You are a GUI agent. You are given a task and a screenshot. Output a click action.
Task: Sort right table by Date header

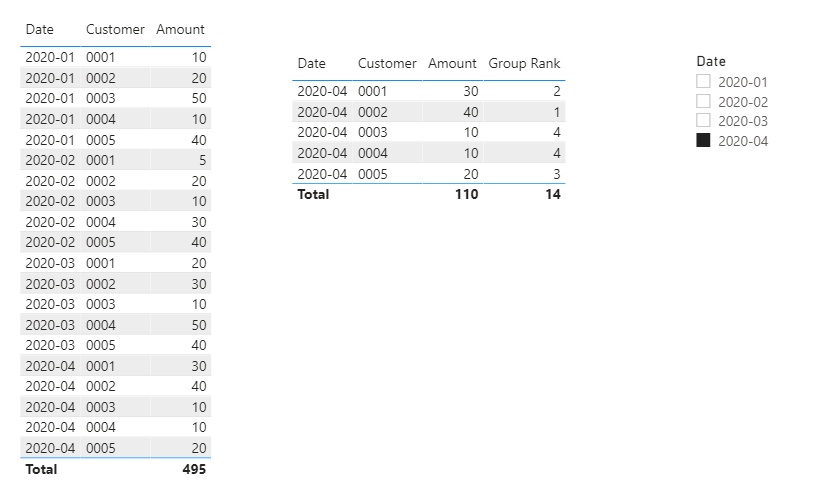(x=312, y=63)
